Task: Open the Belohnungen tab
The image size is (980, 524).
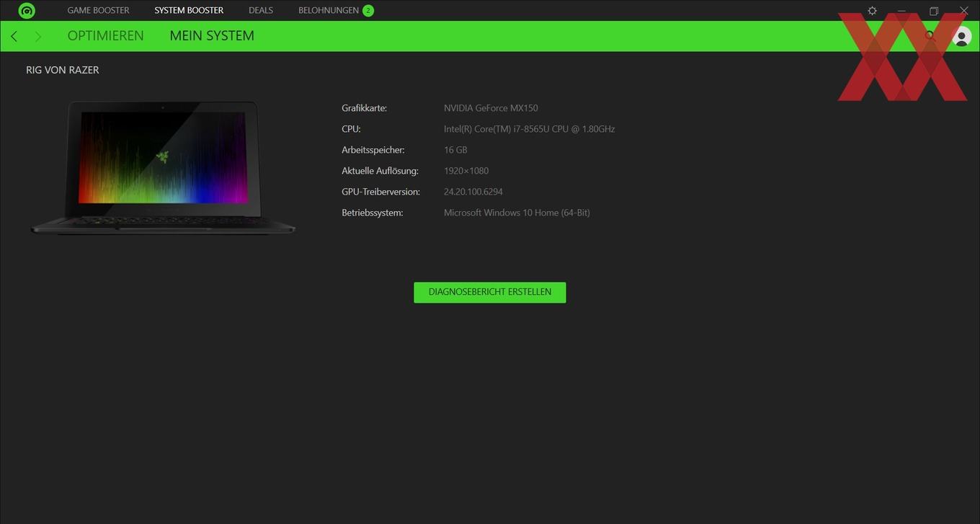Action: [x=329, y=11]
